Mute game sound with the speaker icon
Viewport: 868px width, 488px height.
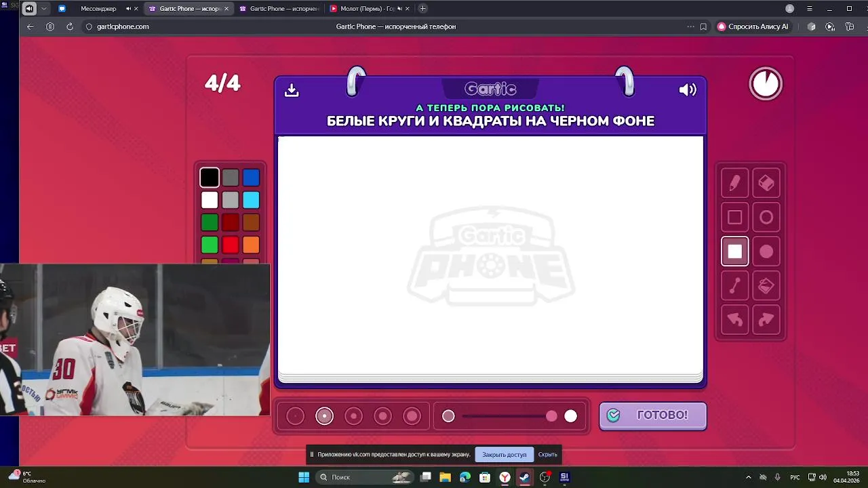(688, 89)
